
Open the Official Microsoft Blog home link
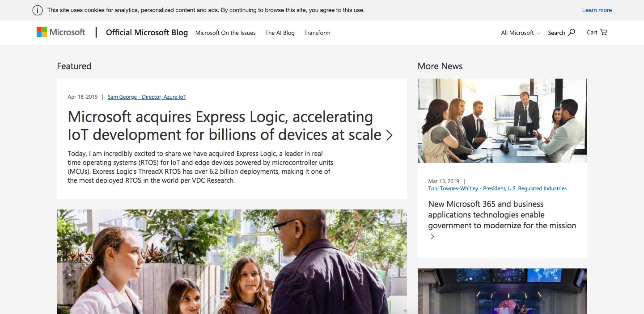click(147, 32)
